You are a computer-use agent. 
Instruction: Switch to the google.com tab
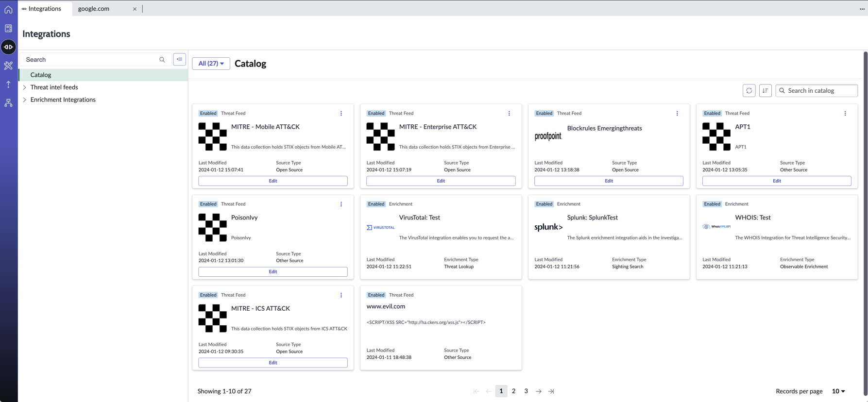94,9
